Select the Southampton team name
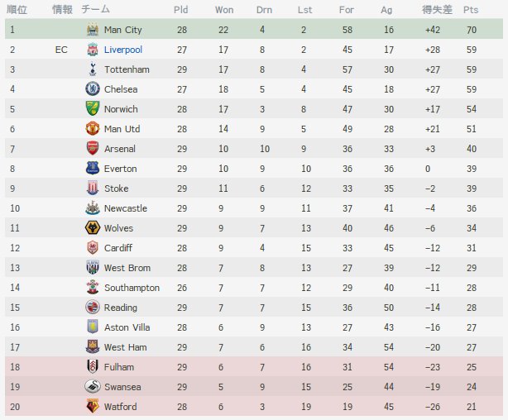This screenshot has height=420, width=508. [132, 288]
